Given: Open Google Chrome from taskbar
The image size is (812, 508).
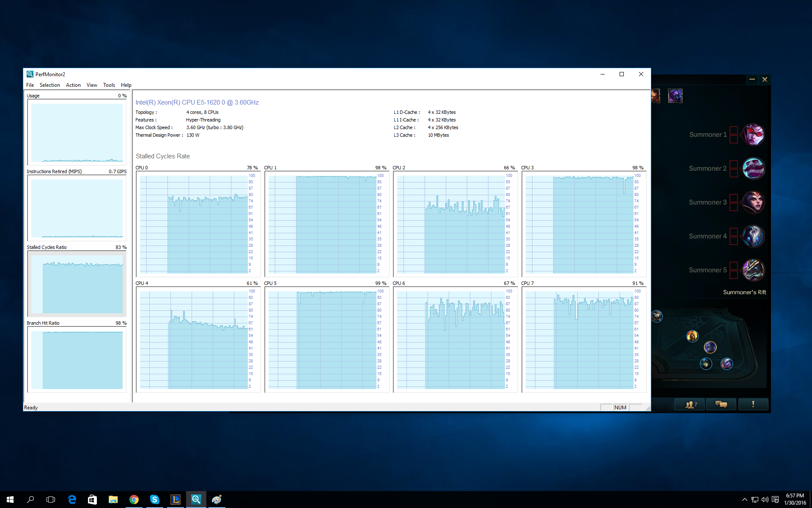Looking at the screenshot, I should coord(134,500).
